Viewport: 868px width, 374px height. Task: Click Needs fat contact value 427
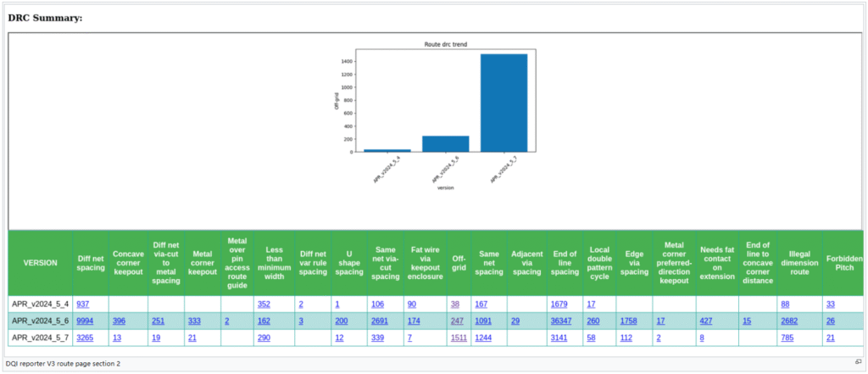click(707, 321)
